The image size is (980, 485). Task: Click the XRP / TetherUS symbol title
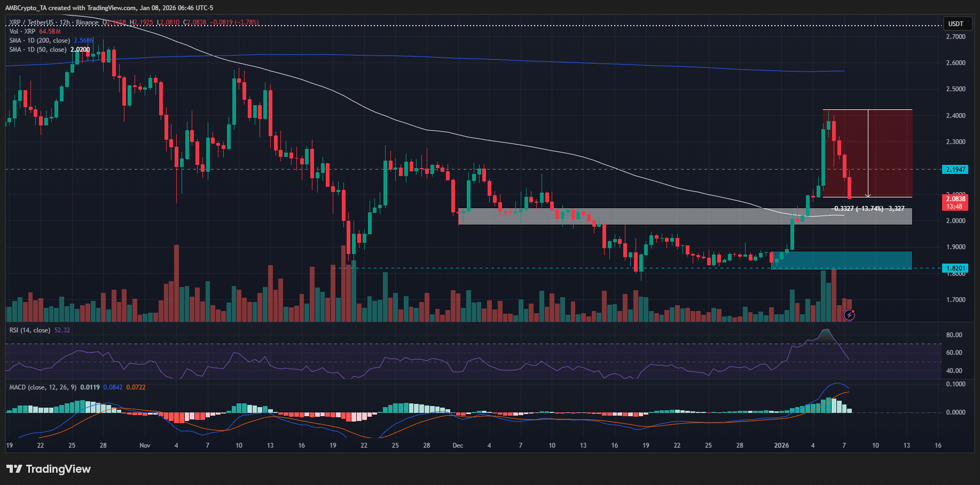(32, 22)
